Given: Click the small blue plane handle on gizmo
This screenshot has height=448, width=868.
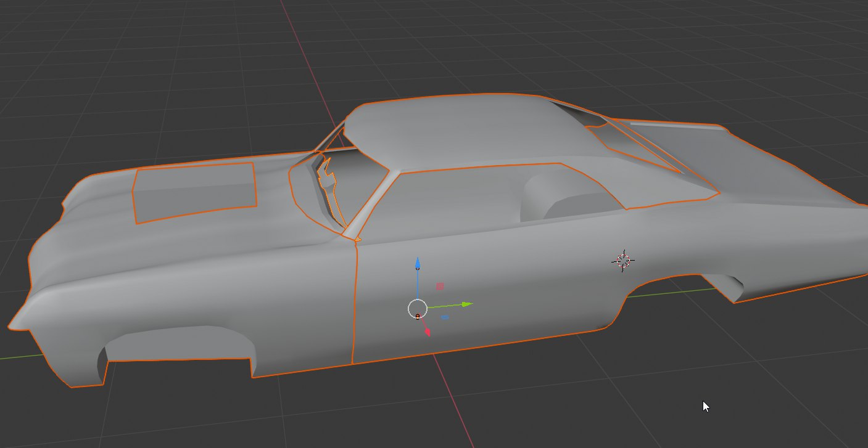Looking at the screenshot, I should (444, 317).
